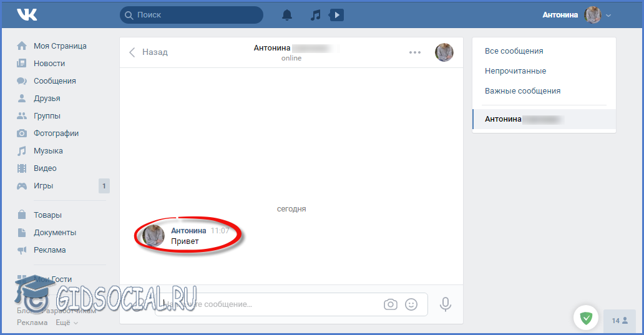Click the people icon beside Группы

pos(22,116)
